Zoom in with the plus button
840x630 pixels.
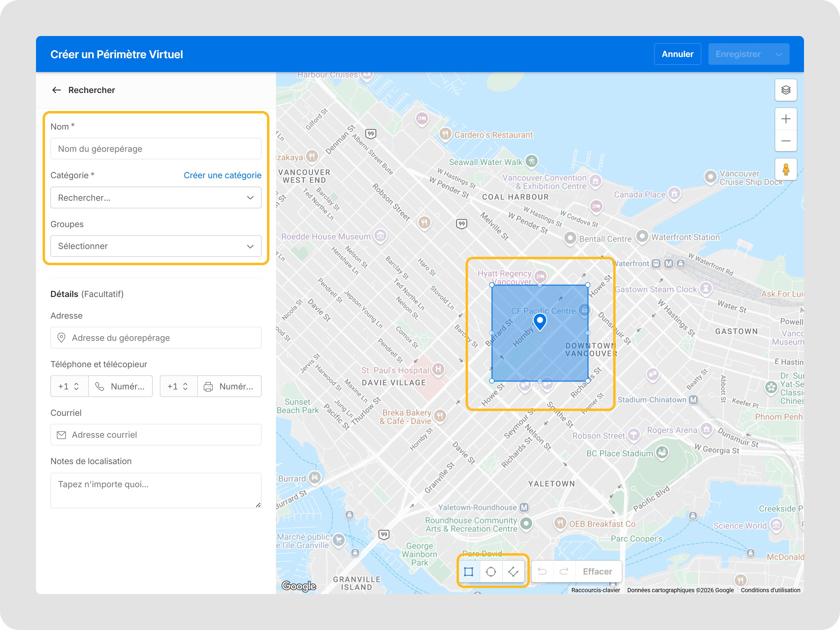[785, 119]
